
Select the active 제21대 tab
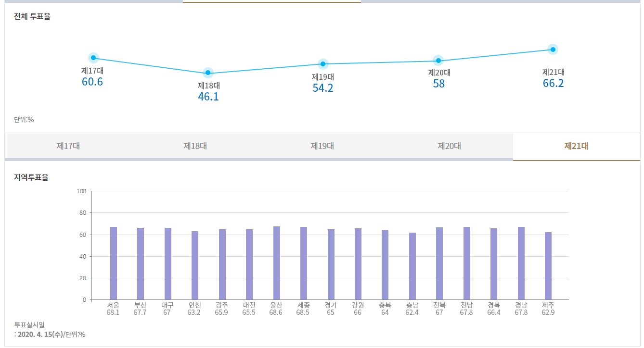[576, 146]
